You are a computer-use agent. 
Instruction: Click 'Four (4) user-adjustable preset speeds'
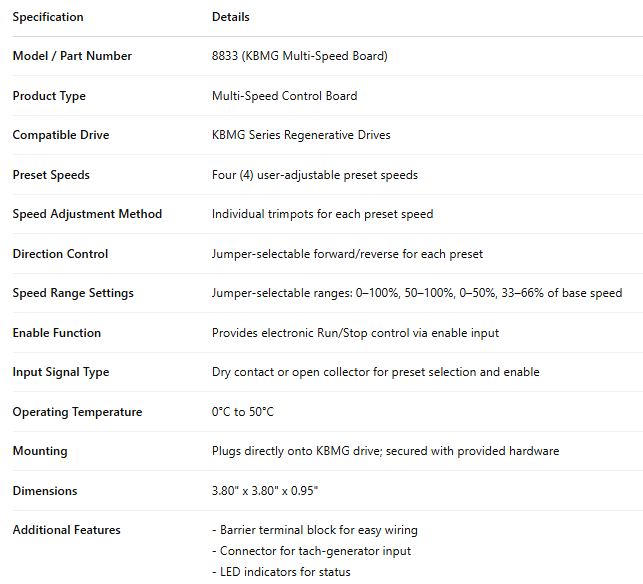click(x=315, y=175)
